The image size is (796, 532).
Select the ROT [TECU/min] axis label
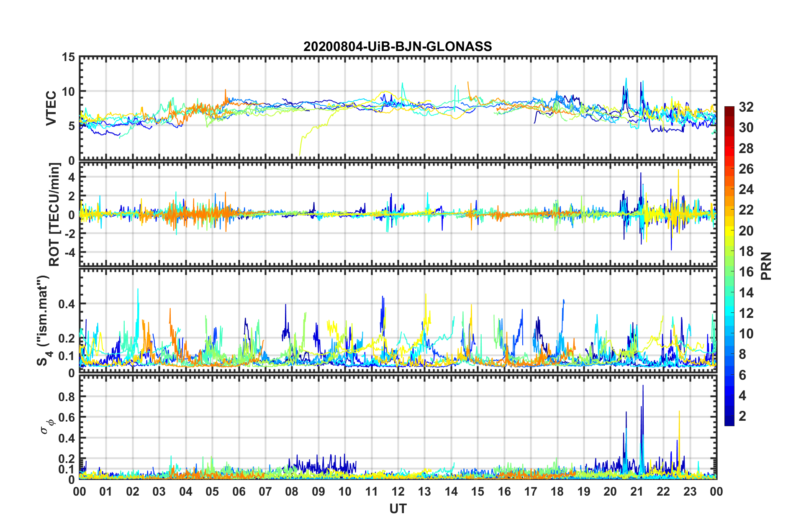pos(54,215)
